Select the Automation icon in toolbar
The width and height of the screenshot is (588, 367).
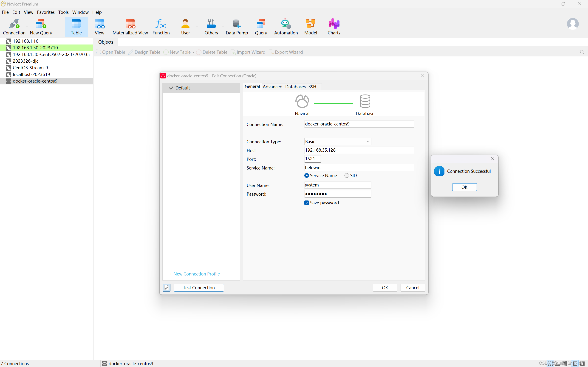click(286, 27)
